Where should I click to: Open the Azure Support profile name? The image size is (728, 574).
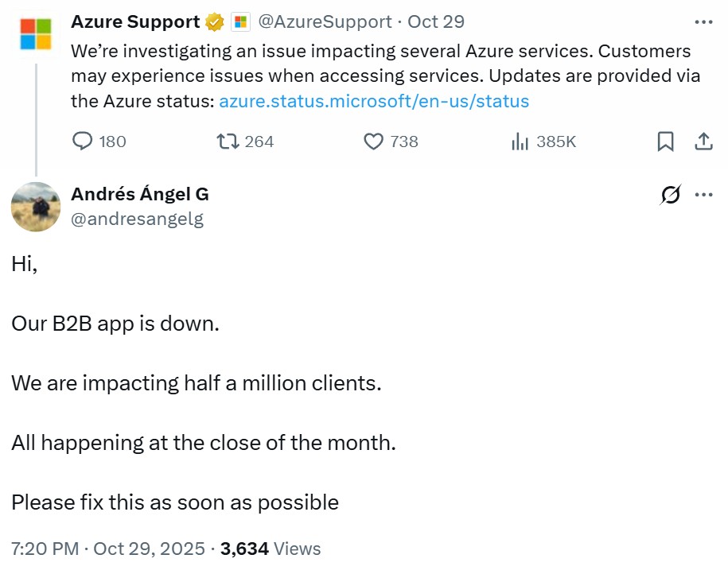click(135, 21)
